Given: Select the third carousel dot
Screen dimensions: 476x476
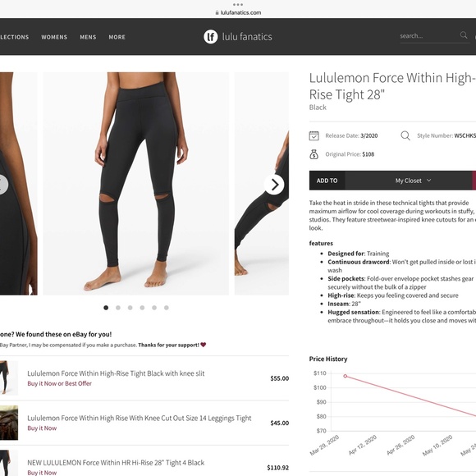Looking at the screenshot, I should coord(130,308).
